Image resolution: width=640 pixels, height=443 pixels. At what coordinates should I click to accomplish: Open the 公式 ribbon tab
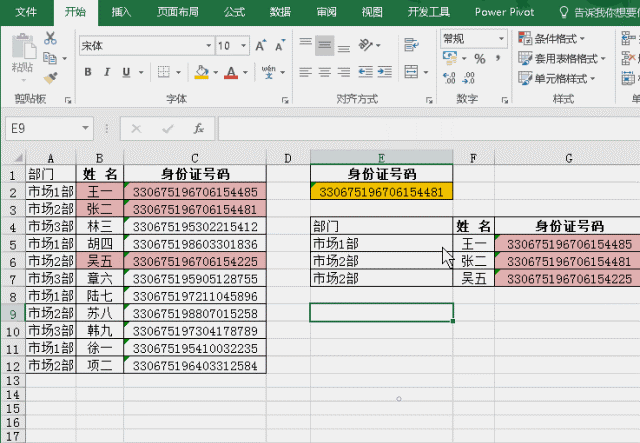tap(234, 12)
